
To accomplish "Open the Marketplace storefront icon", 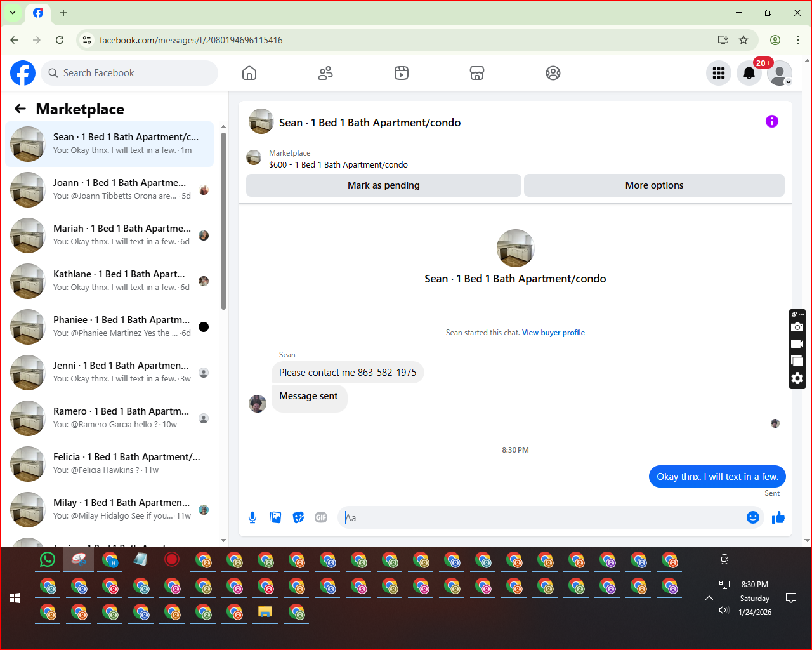I will tap(477, 73).
